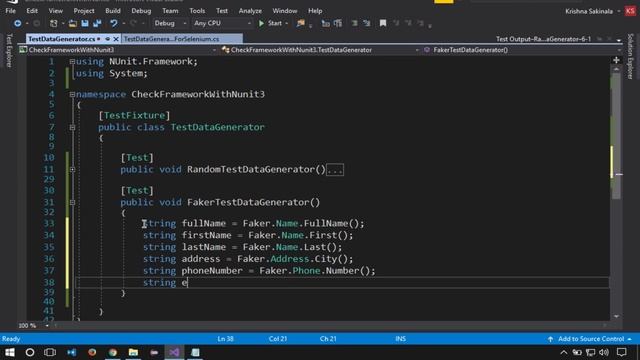Close the TestDataGenerator.cs tab

(116, 39)
